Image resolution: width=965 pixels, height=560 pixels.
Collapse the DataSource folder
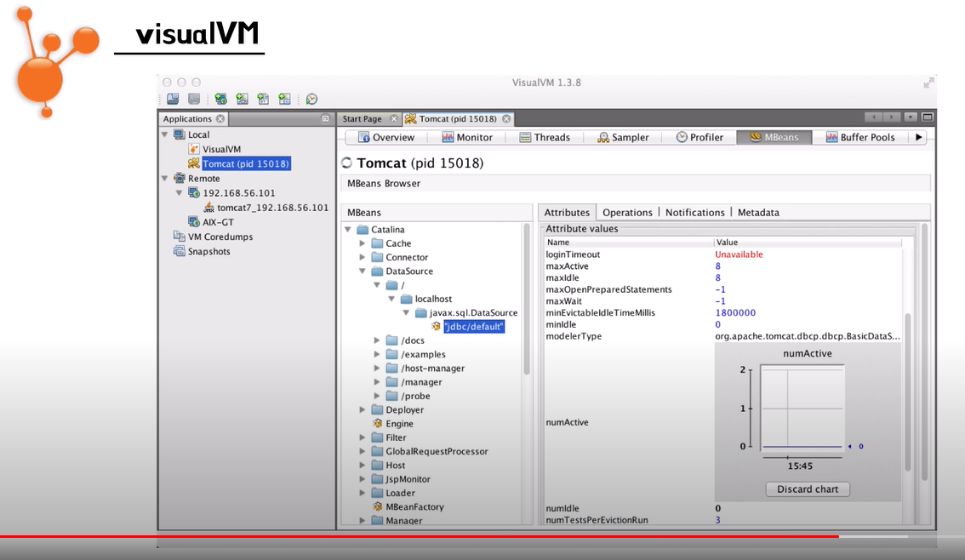coord(363,271)
